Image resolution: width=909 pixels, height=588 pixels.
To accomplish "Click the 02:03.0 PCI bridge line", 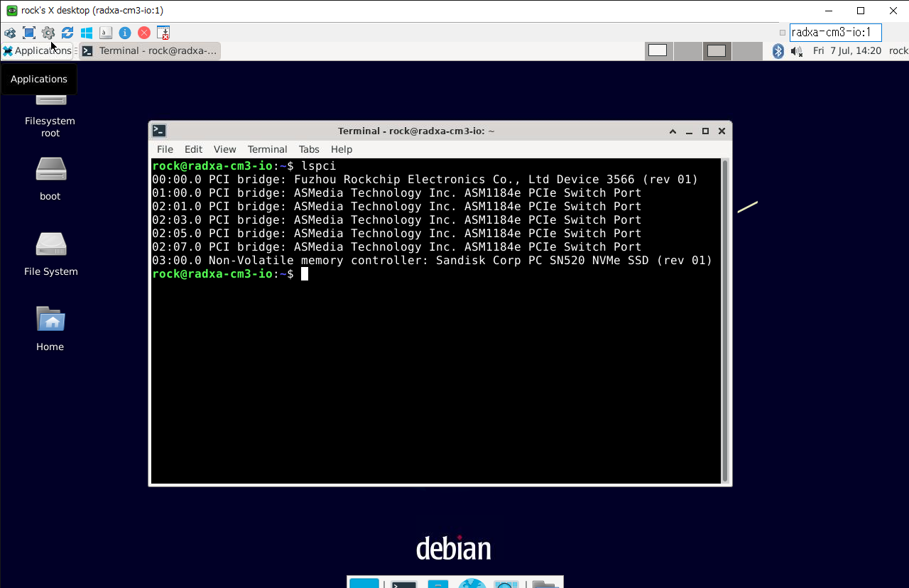I will [396, 220].
